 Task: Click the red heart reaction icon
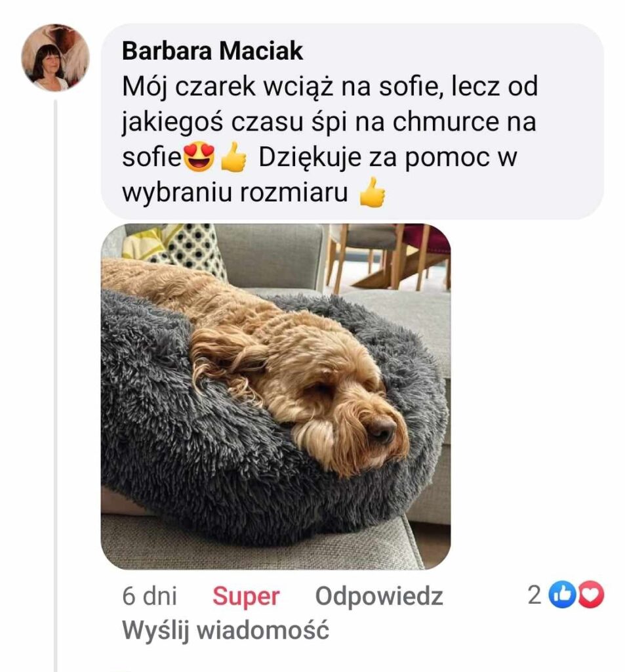(591, 595)
